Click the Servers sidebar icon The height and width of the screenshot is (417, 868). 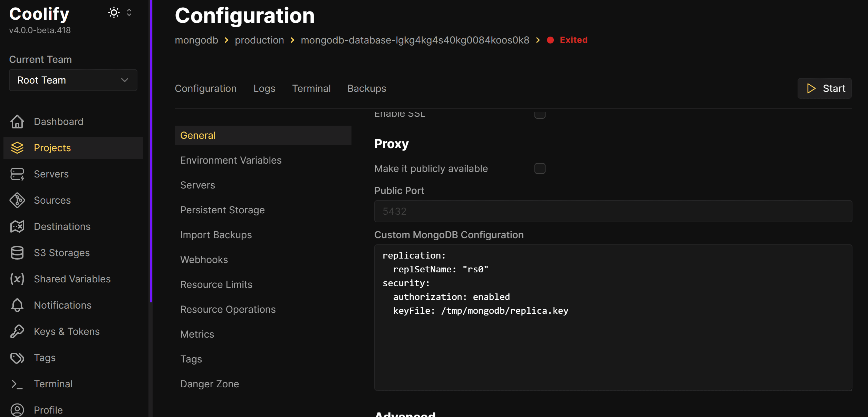click(17, 174)
